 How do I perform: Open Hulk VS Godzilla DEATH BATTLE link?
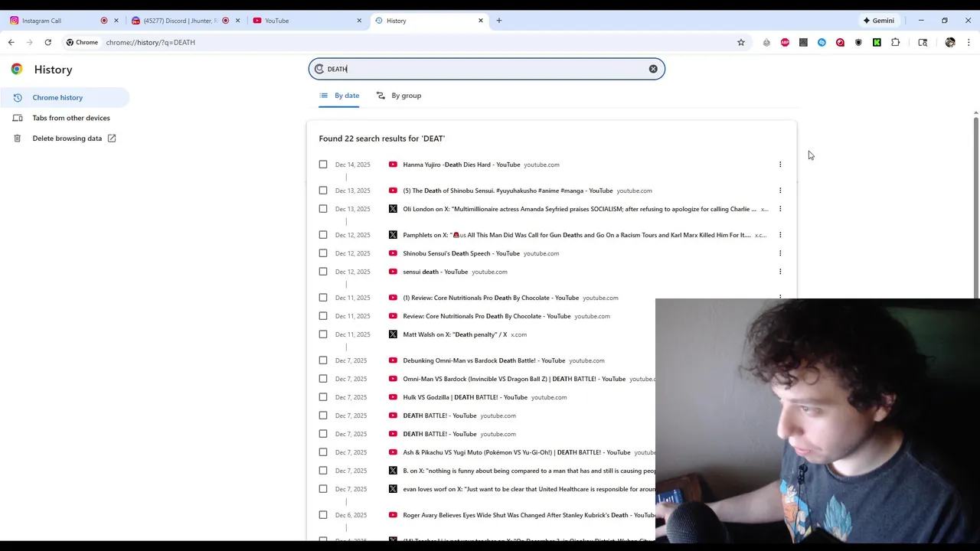point(465,397)
